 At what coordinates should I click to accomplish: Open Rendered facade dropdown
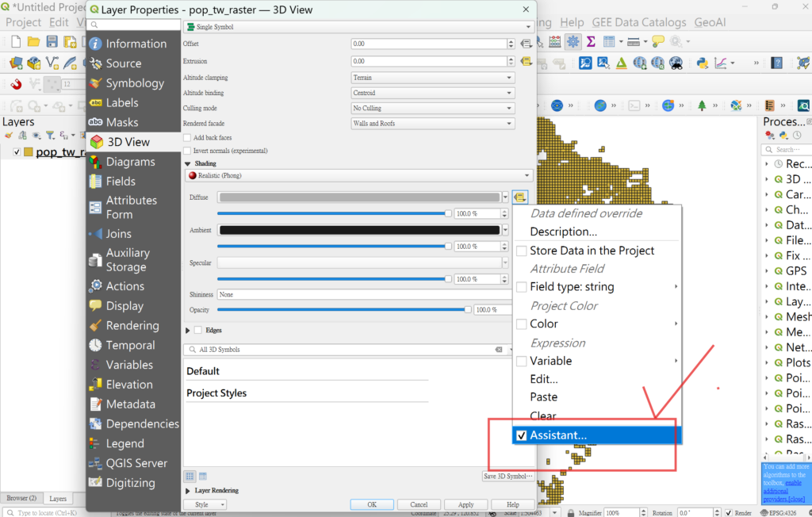432,123
